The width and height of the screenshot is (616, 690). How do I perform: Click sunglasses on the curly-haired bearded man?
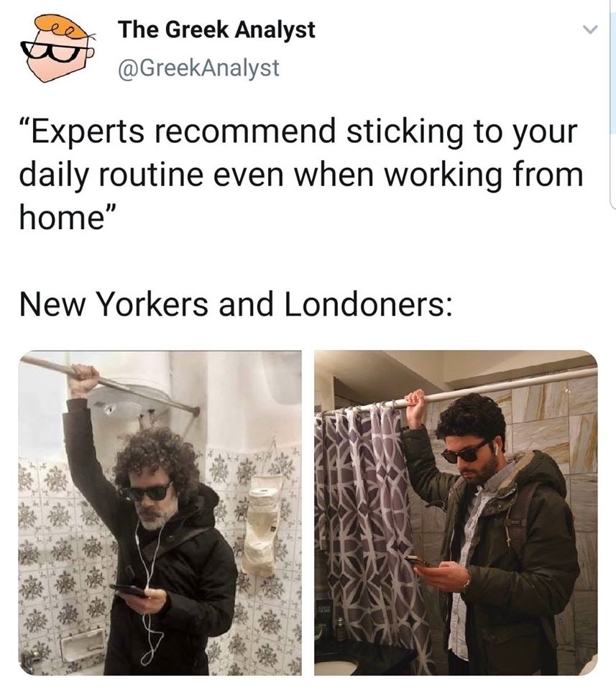(x=146, y=492)
